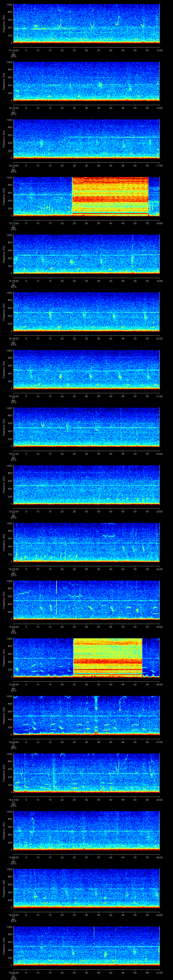Click the spectrogram panel starting at 15:20:00

(86, 370)
